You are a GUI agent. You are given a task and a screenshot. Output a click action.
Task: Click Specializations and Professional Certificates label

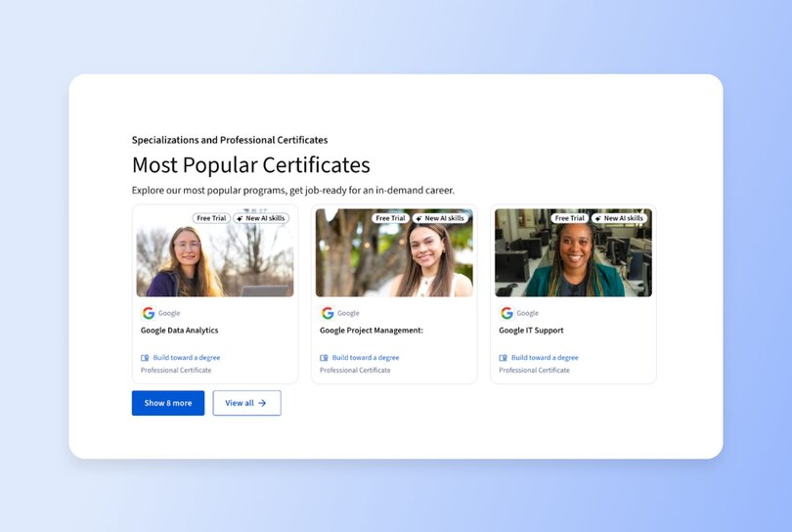230,140
